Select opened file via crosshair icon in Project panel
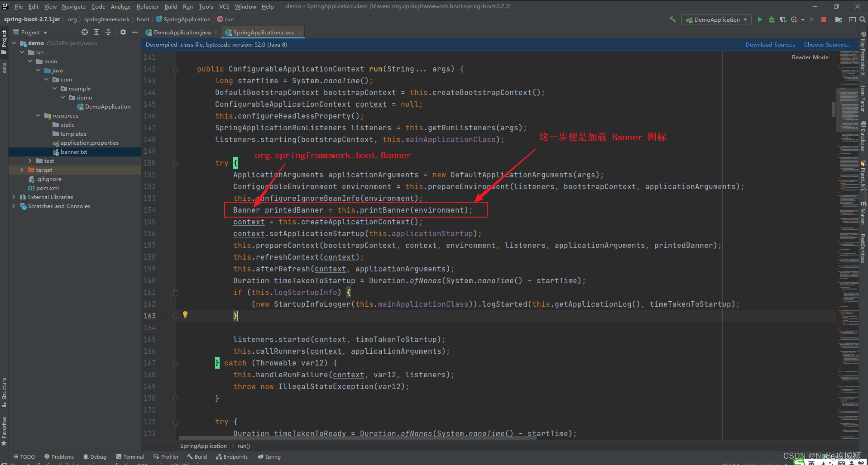The image size is (868, 465). tap(85, 32)
